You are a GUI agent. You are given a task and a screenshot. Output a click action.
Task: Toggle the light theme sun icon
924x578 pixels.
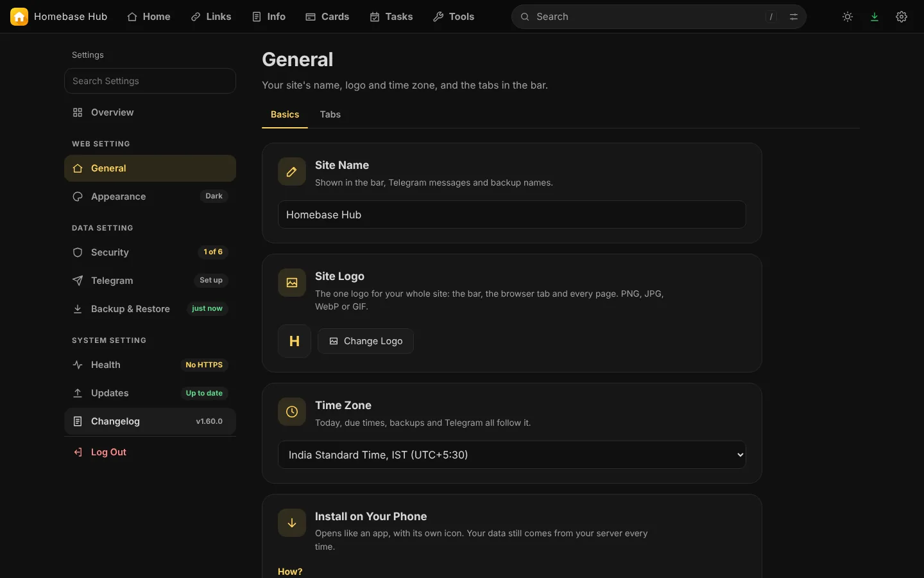(848, 17)
